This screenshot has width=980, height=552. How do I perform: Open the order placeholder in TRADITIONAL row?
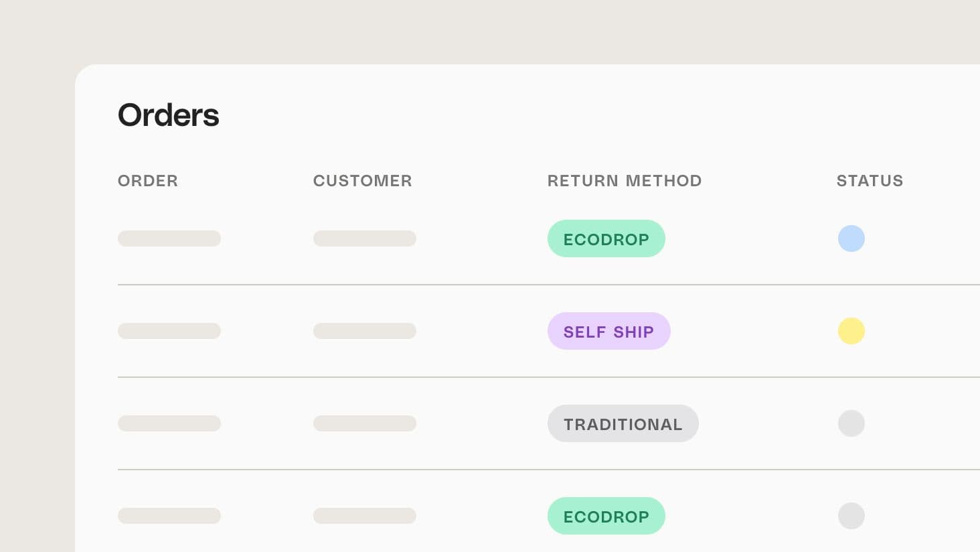coord(169,423)
